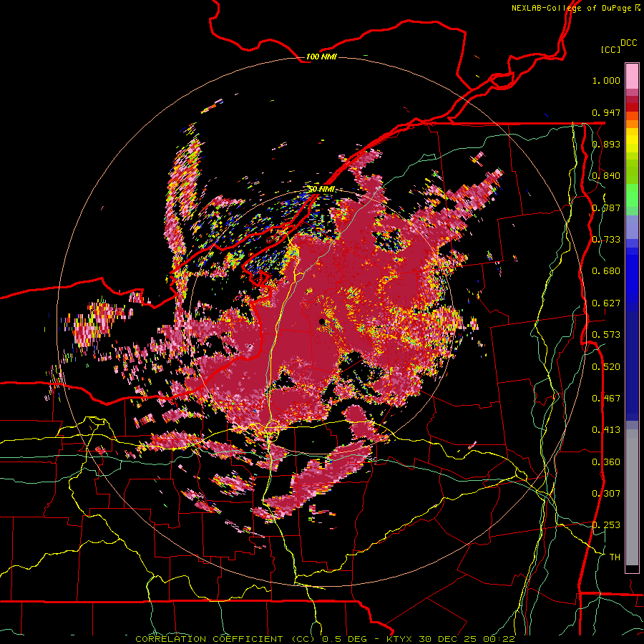This screenshot has height=644, width=644.
Task: Click the 0.733 color scale value
Action: pos(606,240)
